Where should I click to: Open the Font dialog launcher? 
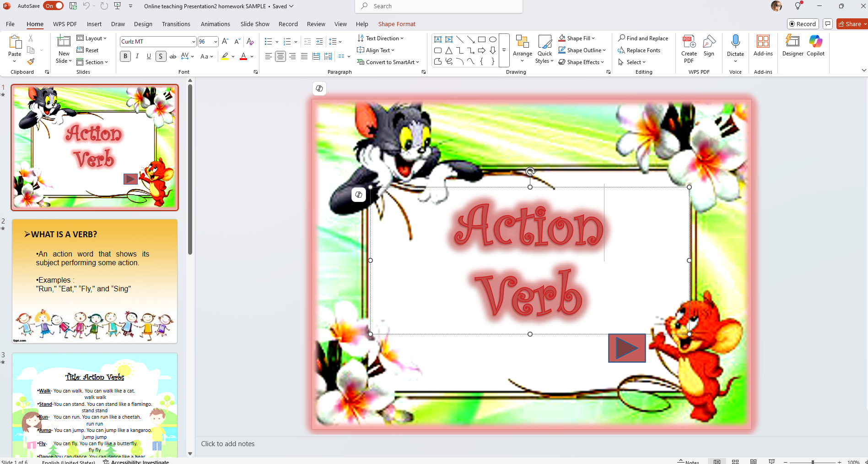[x=256, y=72]
